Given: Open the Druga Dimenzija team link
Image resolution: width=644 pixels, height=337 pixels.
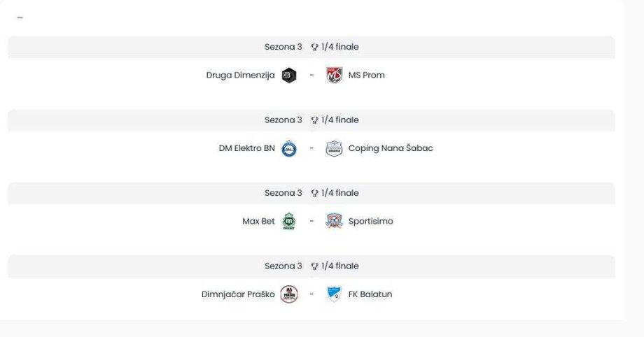Looking at the screenshot, I should point(240,76).
